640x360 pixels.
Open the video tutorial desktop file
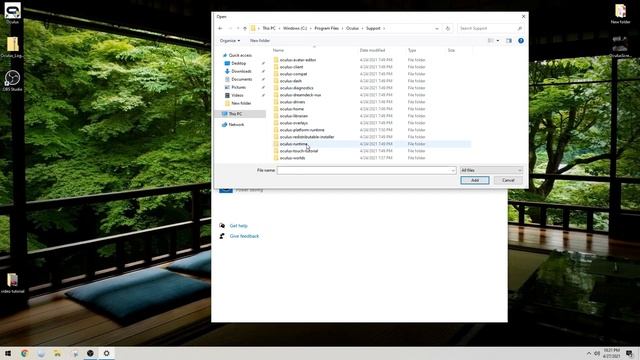(12, 282)
